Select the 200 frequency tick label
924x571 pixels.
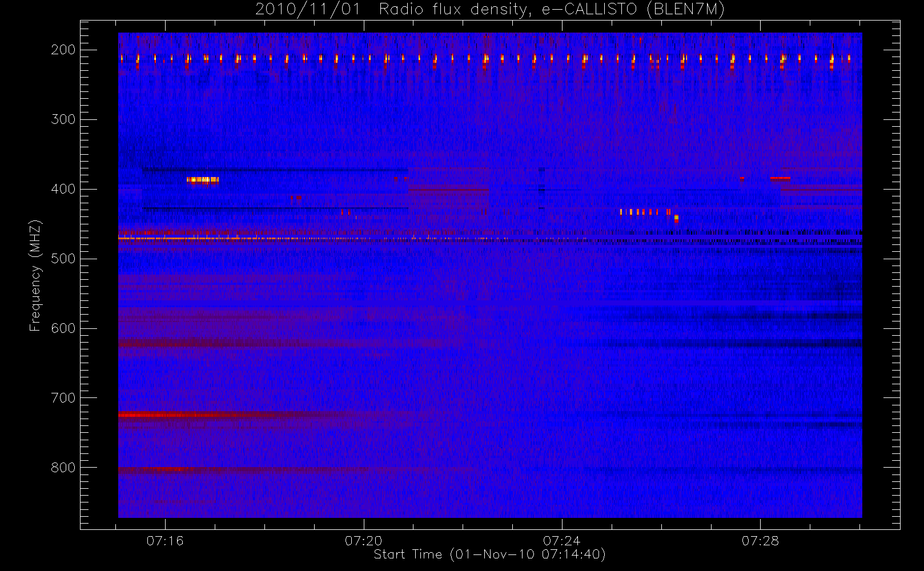pyautogui.click(x=63, y=50)
